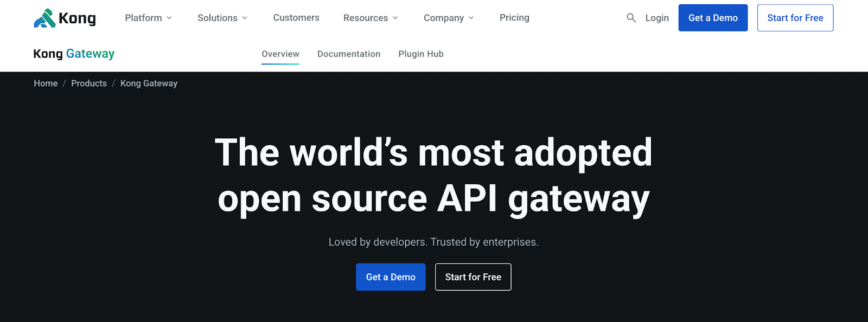Screen dimensions: 868x322
Task: Open the Customers page
Action: (x=296, y=18)
